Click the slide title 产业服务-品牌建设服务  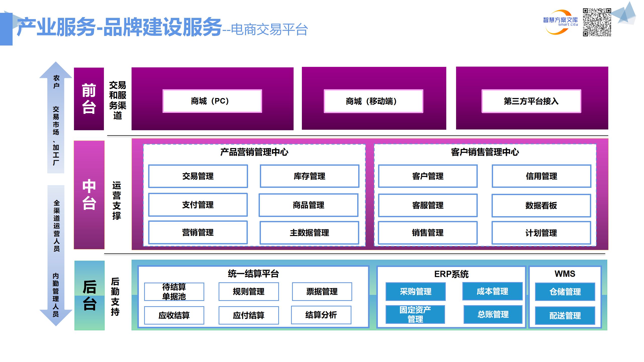coord(119,27)
